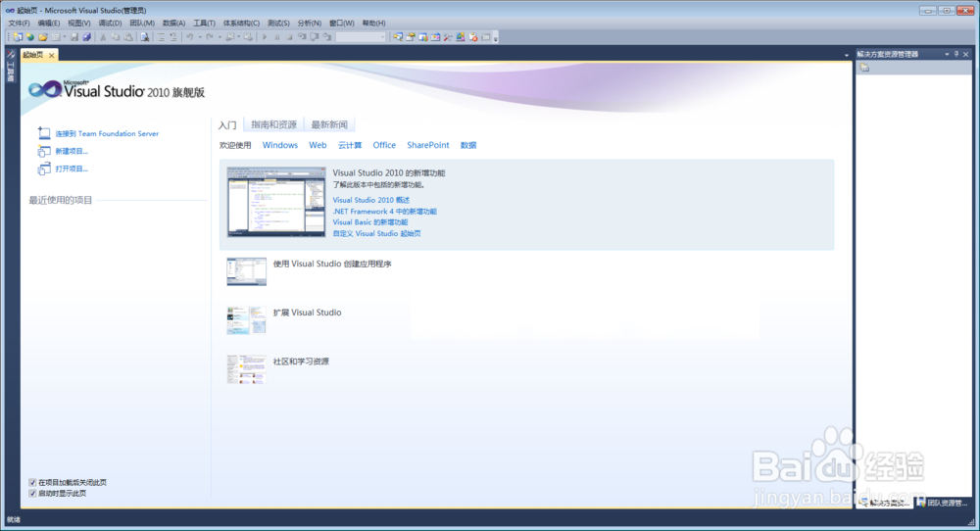Image resolution: width=980 pixels, height=531 pixels.
Task: Toggle 'Close page after project load' checkbox
Action: click(x=32, y=482)
